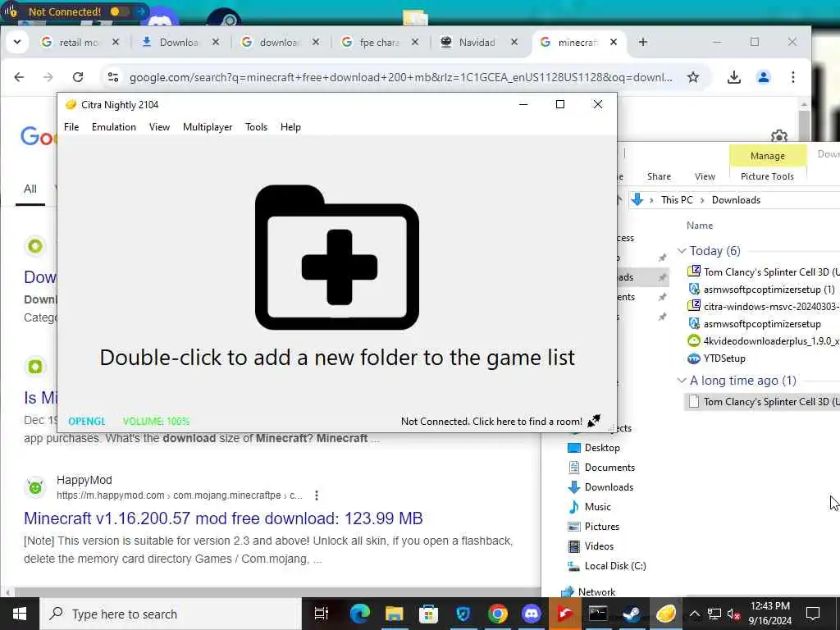The width and height of the screenshot is (840, 630).
Task: Collapse the 'Today (6)' group
Action: point(682,251)
